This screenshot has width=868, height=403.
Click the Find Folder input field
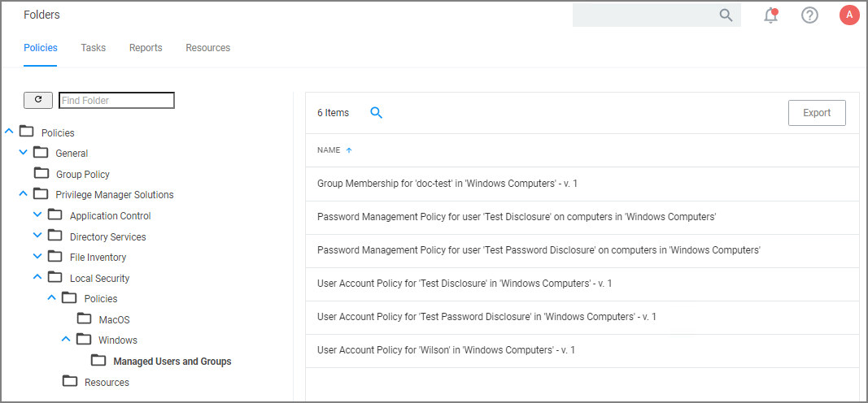tap(116, 101)
